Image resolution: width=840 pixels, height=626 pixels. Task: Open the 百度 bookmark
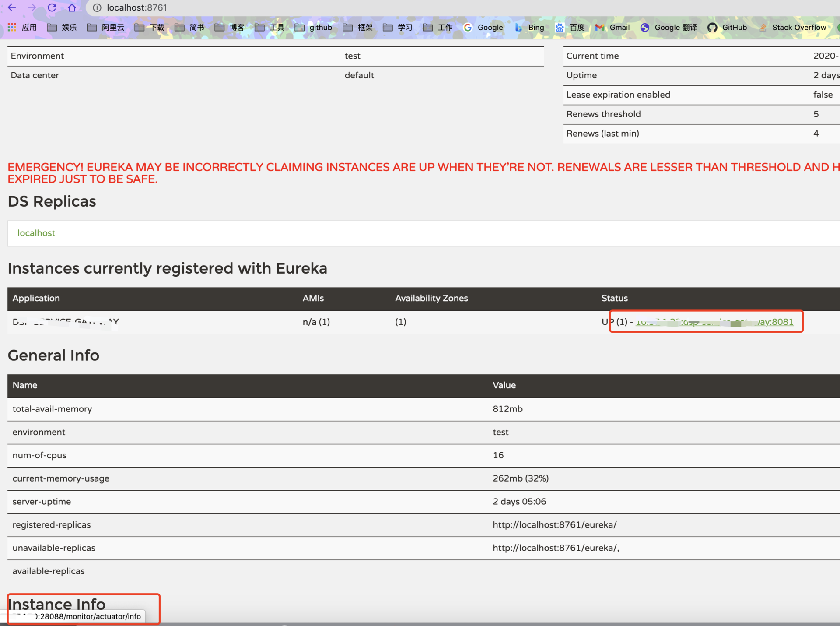[x=571, y=27]
